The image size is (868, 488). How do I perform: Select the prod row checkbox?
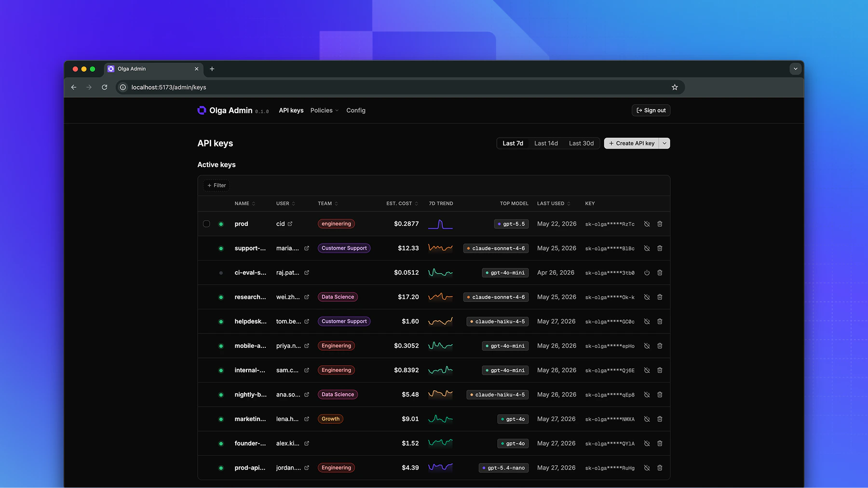(x=206, y=224)
